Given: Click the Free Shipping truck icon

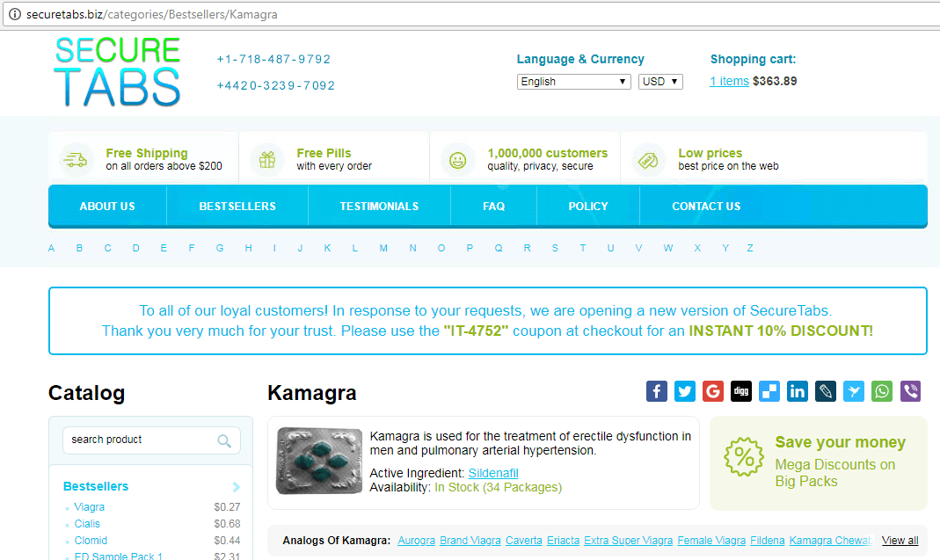Looking at the screenshot, I should tap(77, 160).
